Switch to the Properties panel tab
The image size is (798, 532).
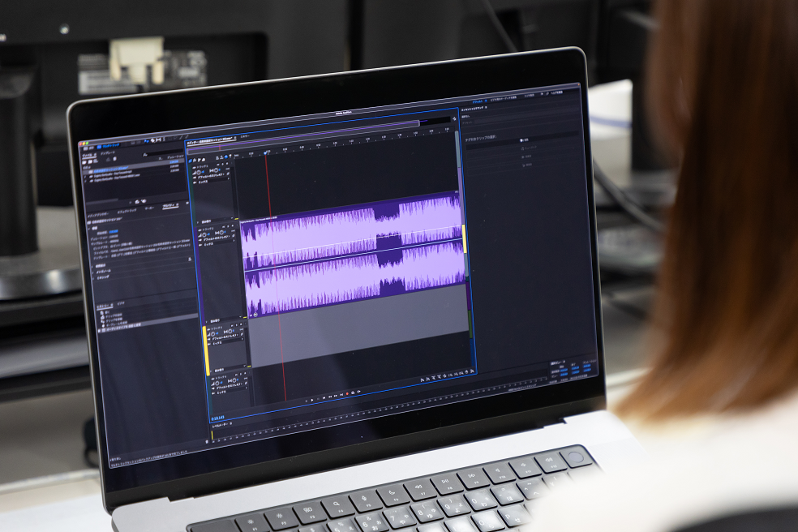pos(171,206)
